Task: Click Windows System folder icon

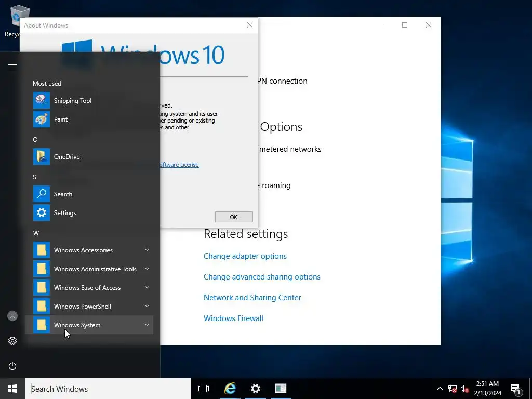Action: [42, 325]
